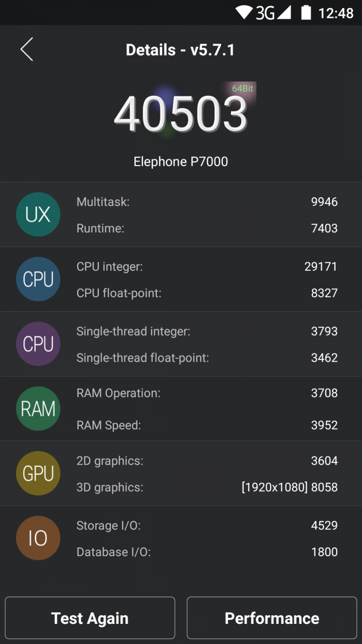Image resolution: width=362 pixels, height=644 pixels.
Task: Select the CPU integer category icon
Action: (x=38, y=279)
